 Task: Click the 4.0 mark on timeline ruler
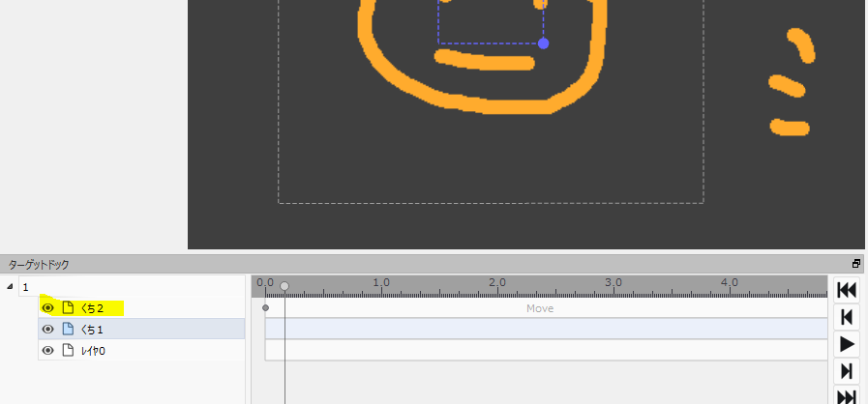[730, 282]
